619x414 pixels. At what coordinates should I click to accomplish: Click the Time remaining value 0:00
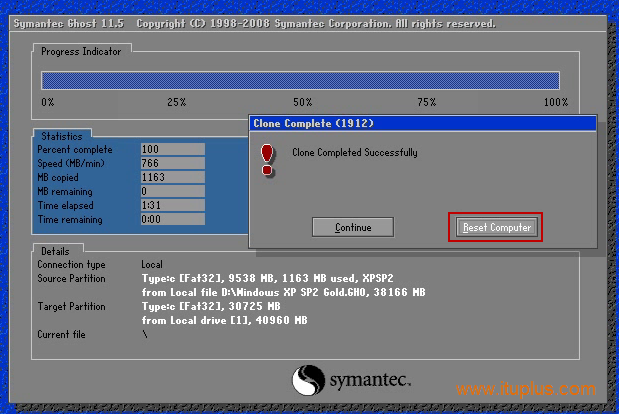[x=173, y=219]
